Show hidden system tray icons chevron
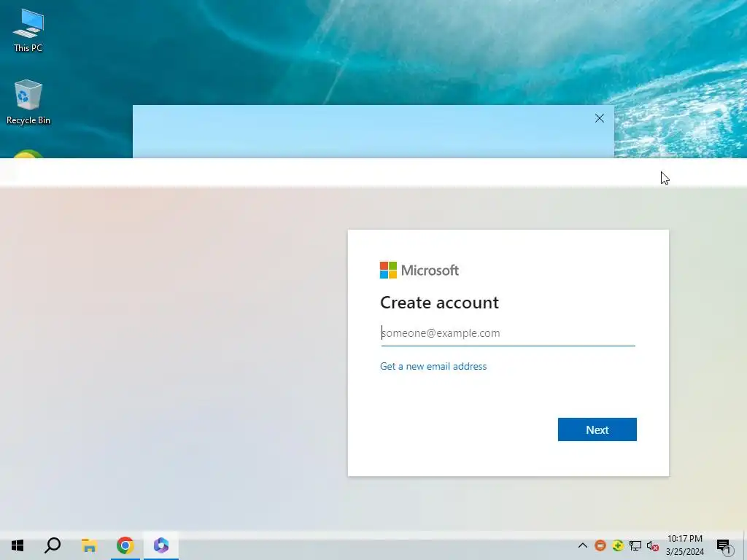The image size is (747, 560). [582, 545]
